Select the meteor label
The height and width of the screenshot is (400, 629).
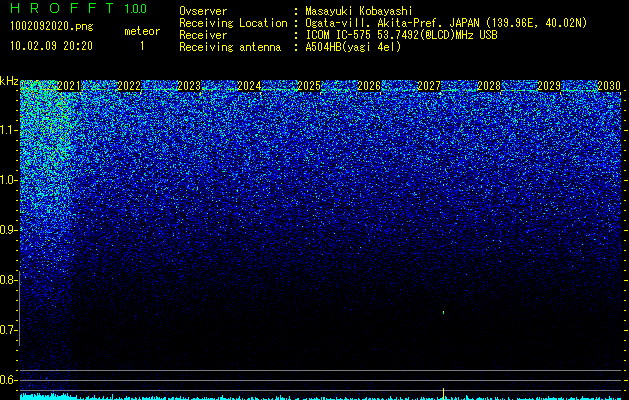142,31
